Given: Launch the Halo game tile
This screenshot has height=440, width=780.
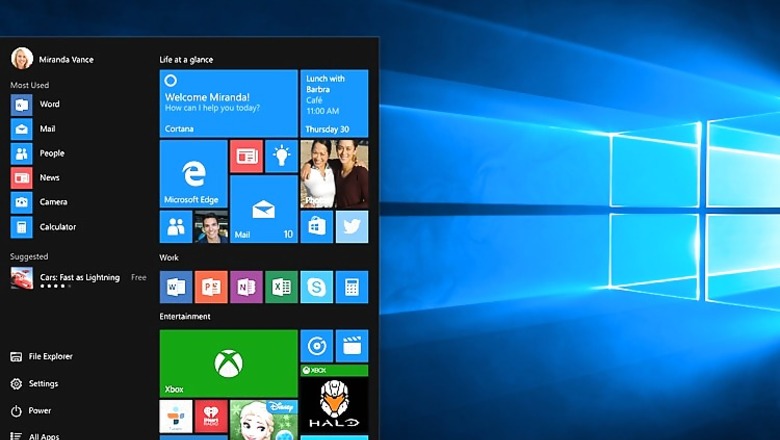Looking at the screenshot, I should pyautogui.click(x=334, y=399).
